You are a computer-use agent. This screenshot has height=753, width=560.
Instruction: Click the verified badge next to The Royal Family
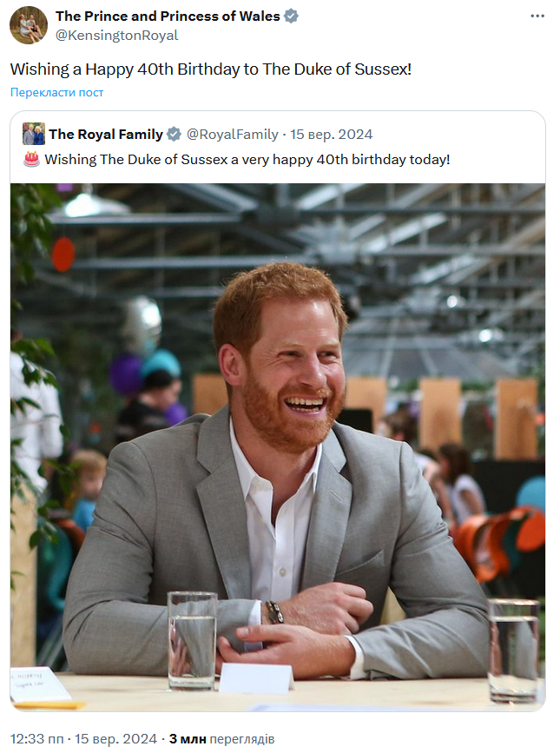(x=174, y=134)
